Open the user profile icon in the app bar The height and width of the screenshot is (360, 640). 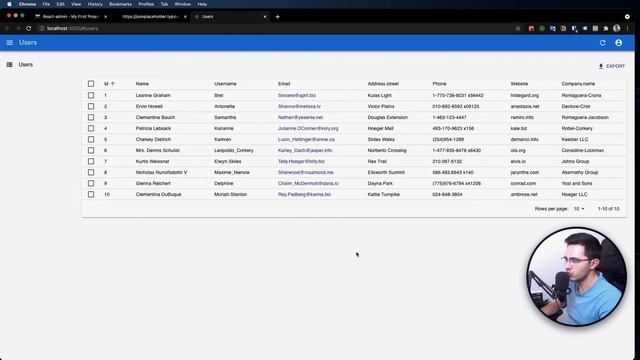[x=619, y=42]
